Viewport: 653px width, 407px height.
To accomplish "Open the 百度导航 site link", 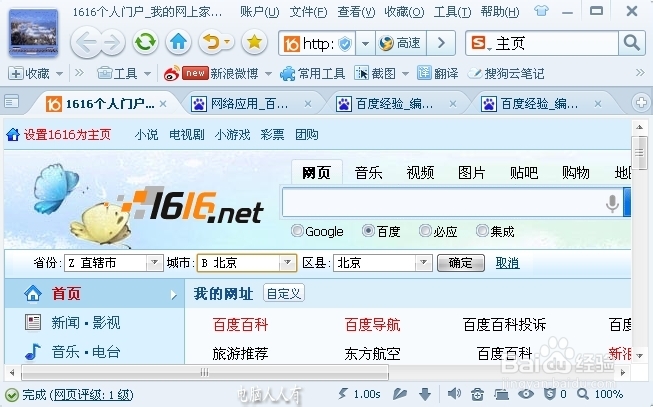I will click(x=372, y=325).
